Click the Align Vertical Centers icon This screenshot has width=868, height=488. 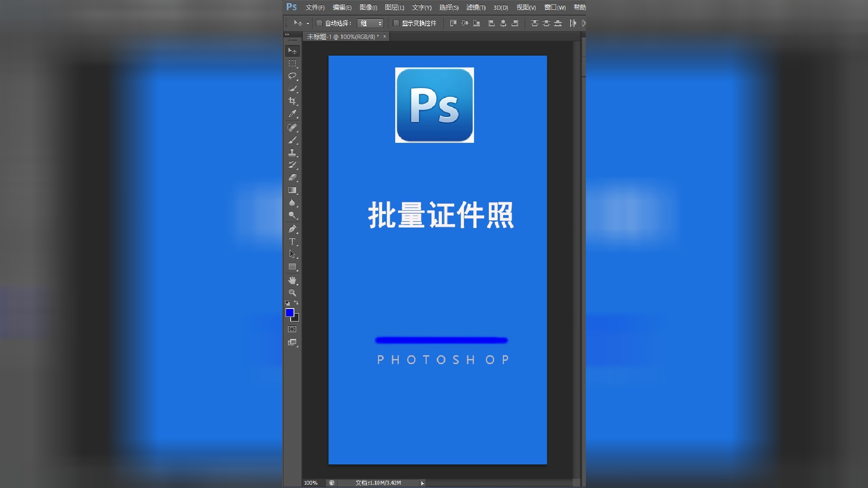point(465,23)
